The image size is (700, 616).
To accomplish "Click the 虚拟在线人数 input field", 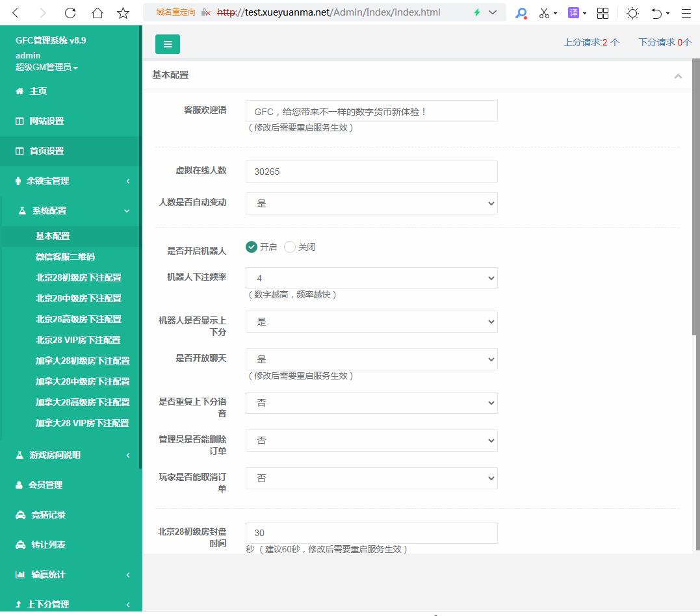I will tap(371, 172).
